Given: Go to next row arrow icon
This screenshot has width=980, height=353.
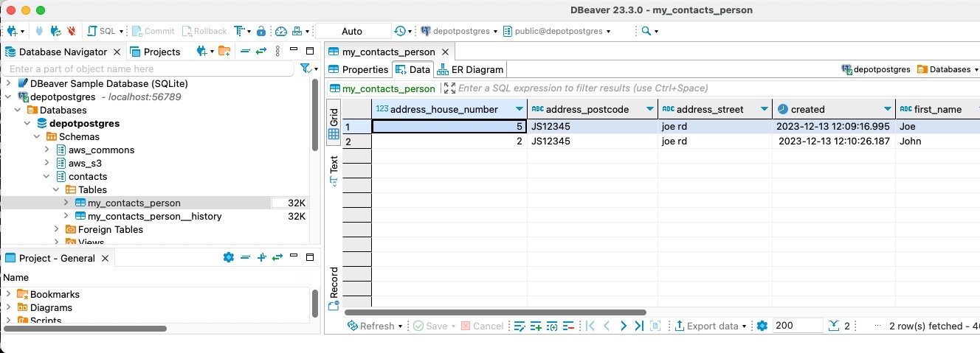Looking at the screenshot, I should (624, 326).
